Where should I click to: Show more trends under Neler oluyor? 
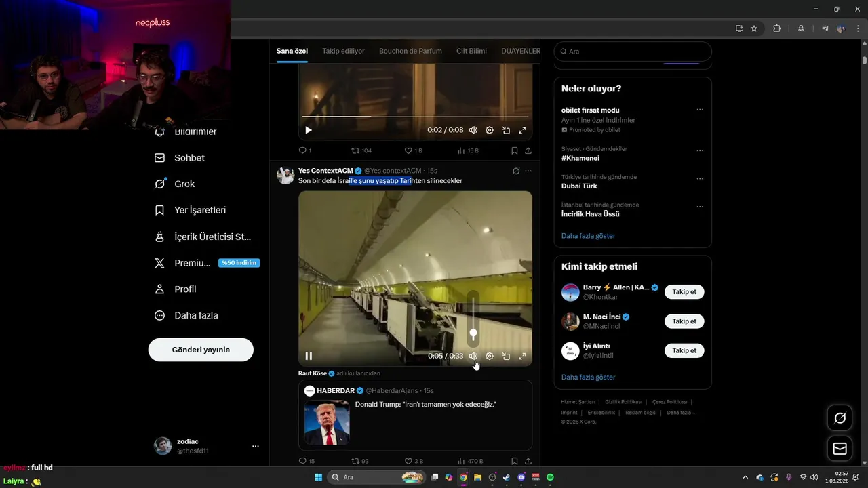point(589,236)
